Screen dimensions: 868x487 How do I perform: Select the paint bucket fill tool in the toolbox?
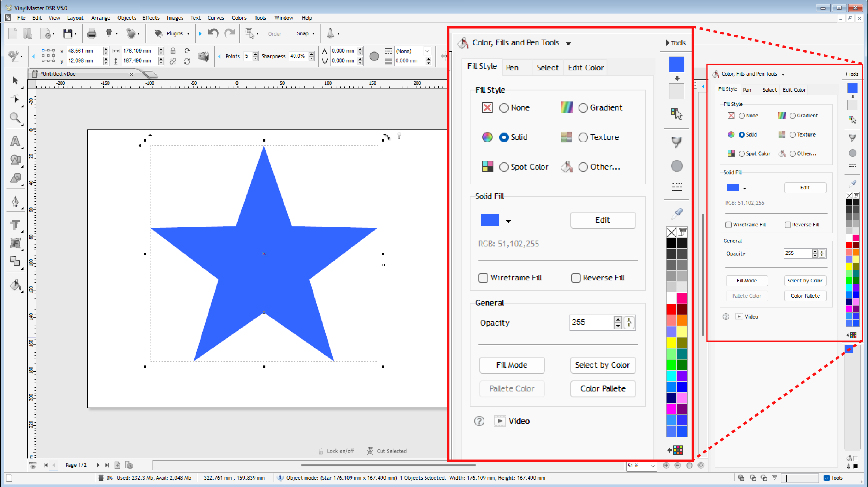(16, 285)
